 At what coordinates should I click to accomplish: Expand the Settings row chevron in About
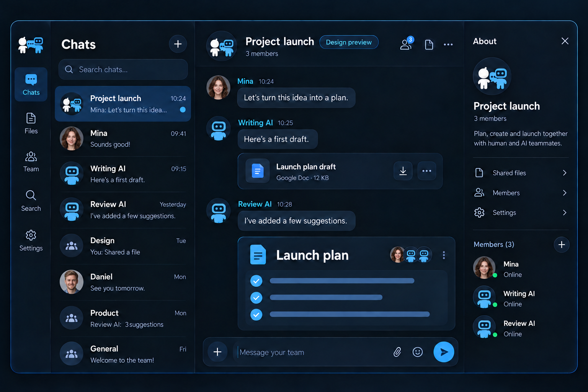(565, 212)
